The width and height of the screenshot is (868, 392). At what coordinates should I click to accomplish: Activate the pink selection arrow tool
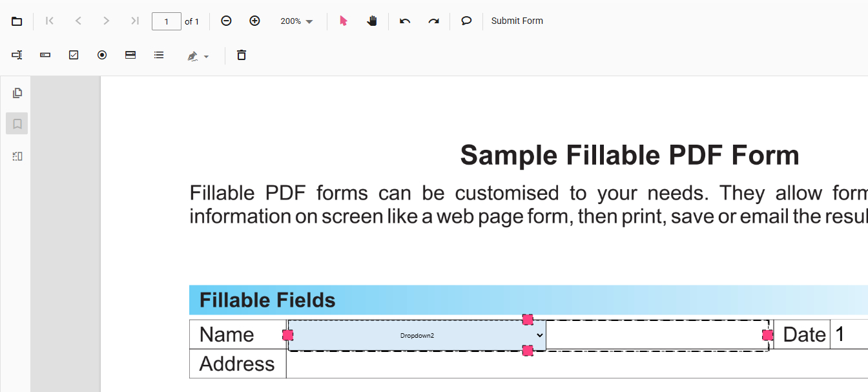pyautogui.click(x=343, y=21)
